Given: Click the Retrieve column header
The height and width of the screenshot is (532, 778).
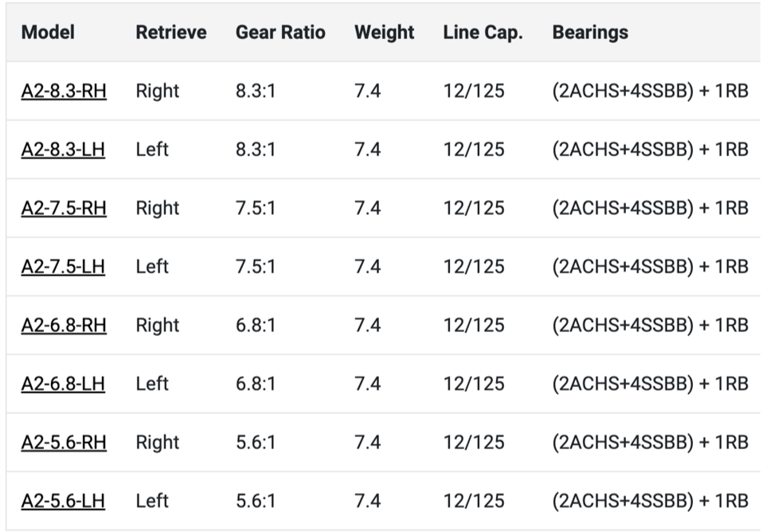Looking at the screenshot, I should pyautogui.click(x=170, y=33).
